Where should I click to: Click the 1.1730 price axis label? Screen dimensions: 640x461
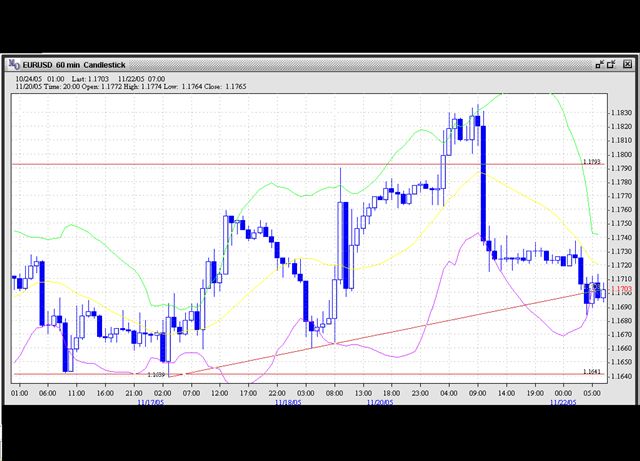(x=620, y=252)
